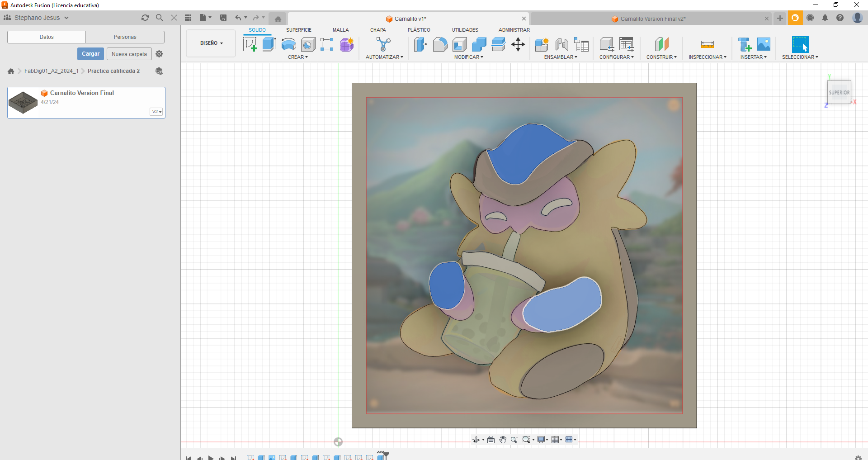Open a new design tab with plus button
The width and height of the screenshot is (868, 460).
coord(780,18)
